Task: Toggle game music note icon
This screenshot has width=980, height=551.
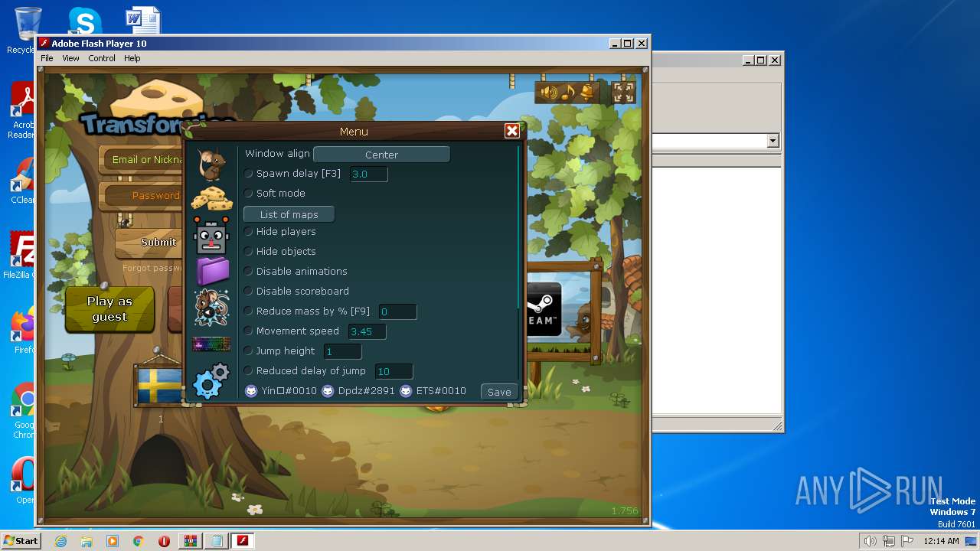Action: [567, 93]
